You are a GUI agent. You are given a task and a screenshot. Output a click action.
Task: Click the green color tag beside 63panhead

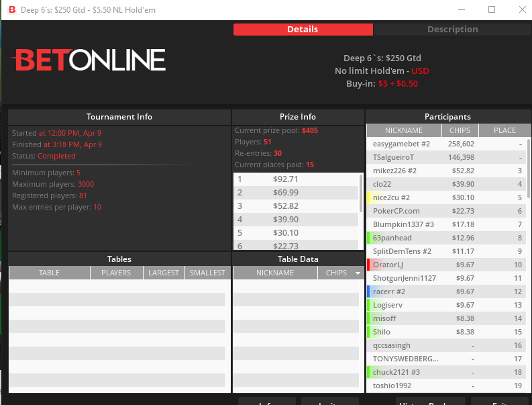pyautogui.click(x=368, y=238)
